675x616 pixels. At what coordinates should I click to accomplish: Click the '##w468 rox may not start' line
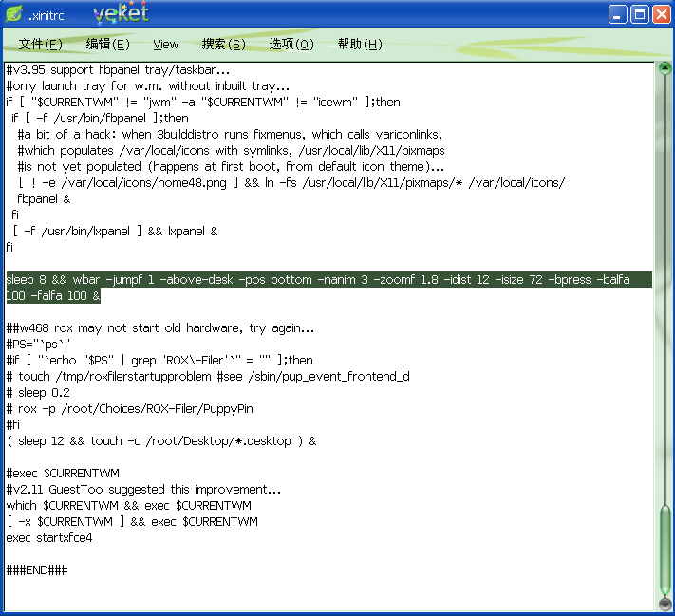point(160,328)
